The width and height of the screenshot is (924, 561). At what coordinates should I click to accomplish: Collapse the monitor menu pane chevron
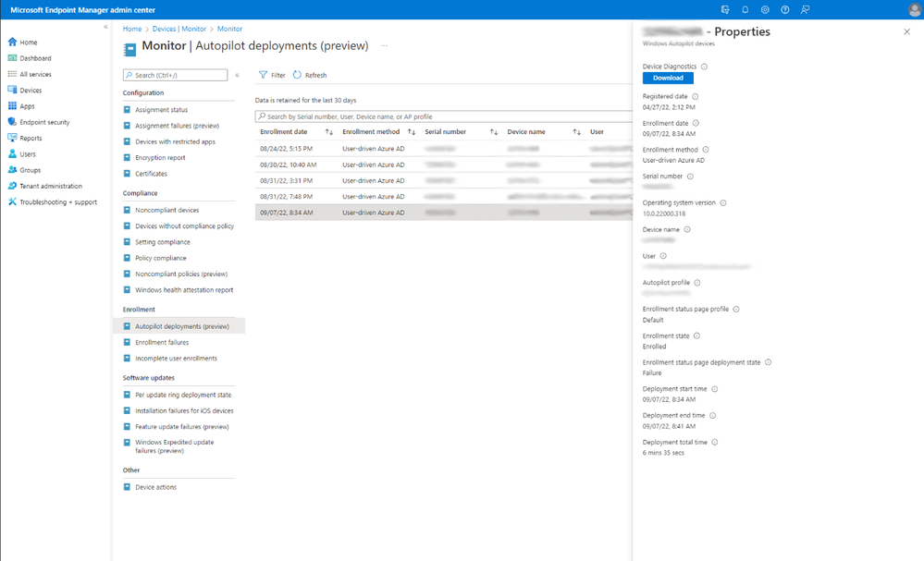[x=237, y=75]
